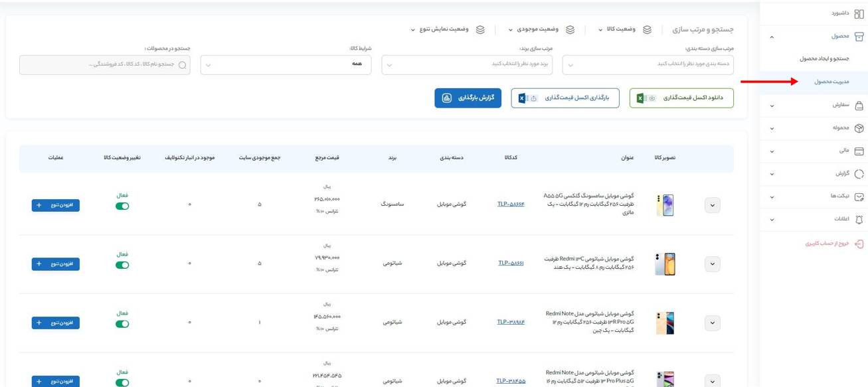Click افزودن تنوع button in Samsung A55 row
Image resolution: width=868 pixels, height=387 pixels.
pos(56,205)
